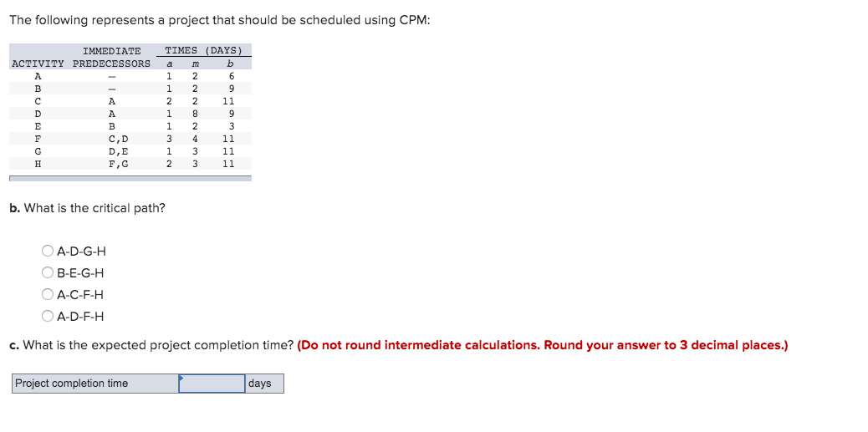Click the IMMEDIATE PREDECESSORS column header
This screenshot has height=432, width=868.
[x=112, y=57]
